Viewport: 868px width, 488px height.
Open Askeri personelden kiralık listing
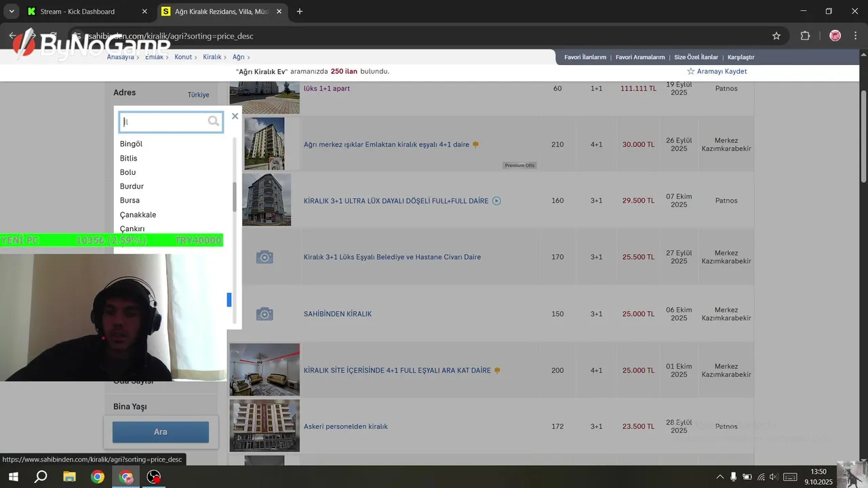346,426
